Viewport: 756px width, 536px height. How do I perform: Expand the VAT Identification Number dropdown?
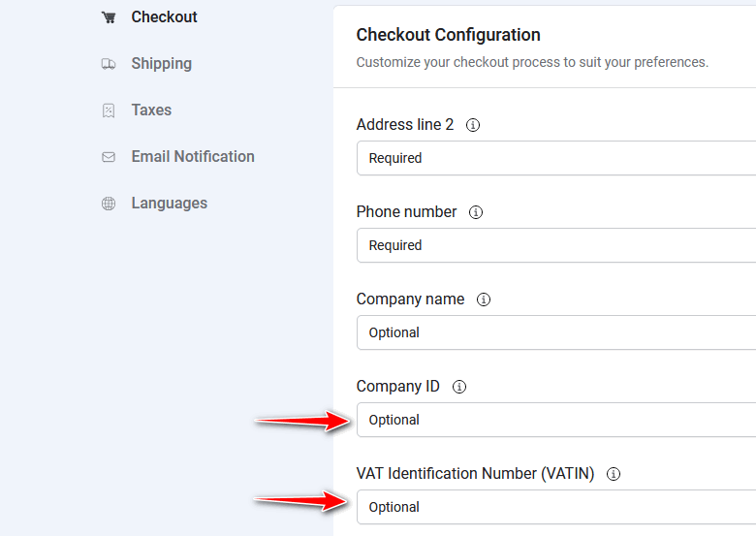pos(555,507)
